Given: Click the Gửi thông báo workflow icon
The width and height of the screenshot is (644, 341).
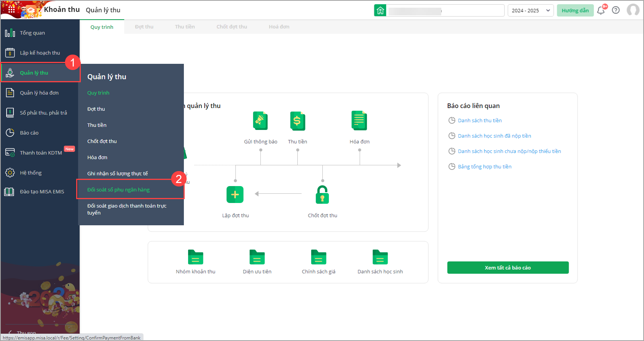Looking at the screenshot, I should [x=260, y=121].
